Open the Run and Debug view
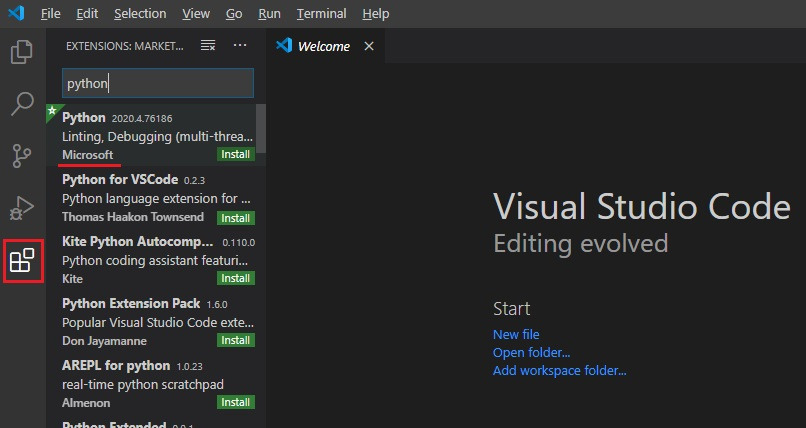Image resolution: width=806 pixels, height=428 pixels. pos(22,208)
